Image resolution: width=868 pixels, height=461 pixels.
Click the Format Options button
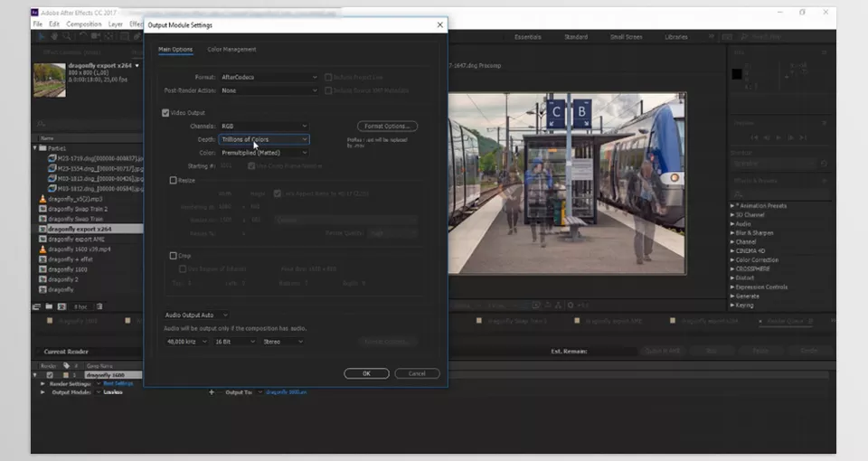tap(387, 127)
